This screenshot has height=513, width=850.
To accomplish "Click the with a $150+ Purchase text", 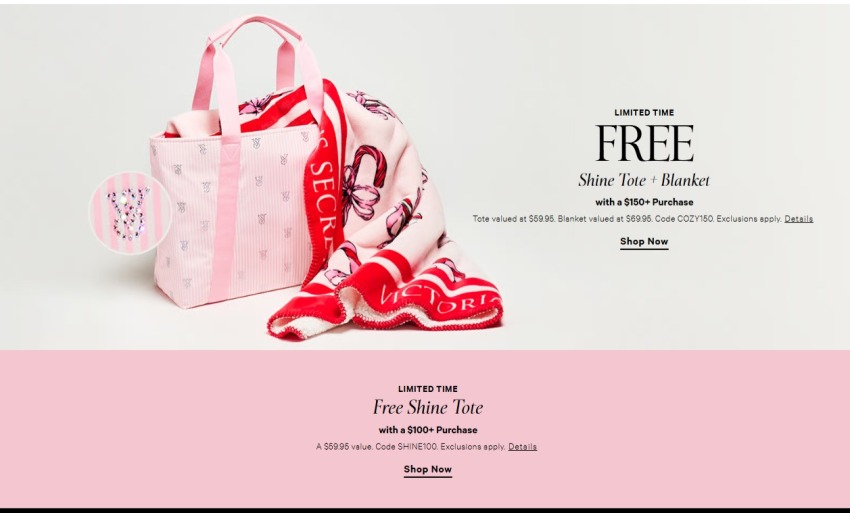I will click(x=644, y=202).
